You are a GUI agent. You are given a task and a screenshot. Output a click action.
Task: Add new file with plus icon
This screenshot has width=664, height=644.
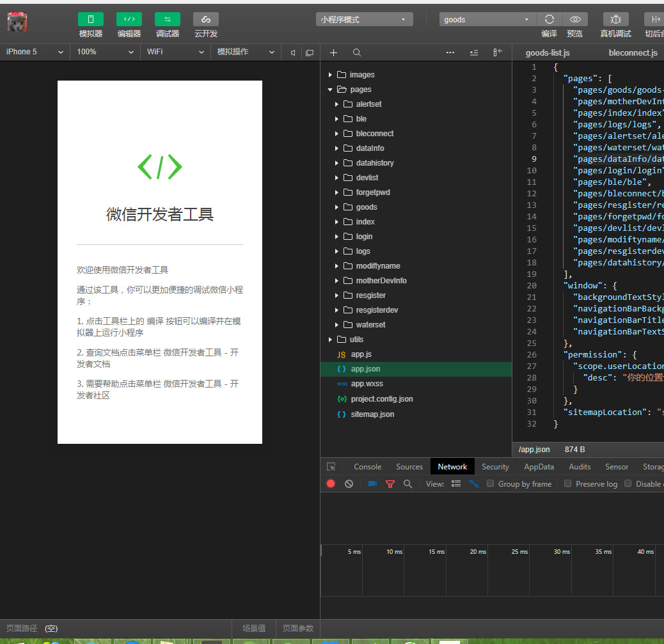[334, 52]
